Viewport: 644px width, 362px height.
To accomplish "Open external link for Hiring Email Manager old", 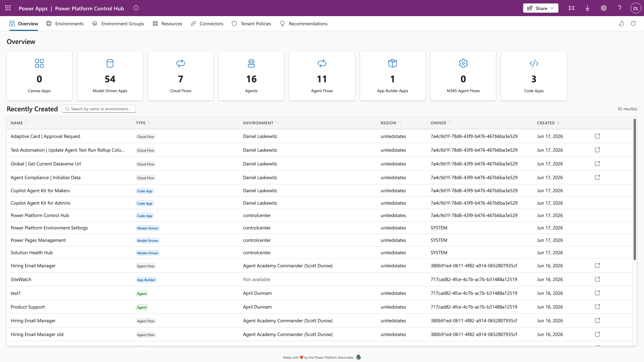I will 597,334.
